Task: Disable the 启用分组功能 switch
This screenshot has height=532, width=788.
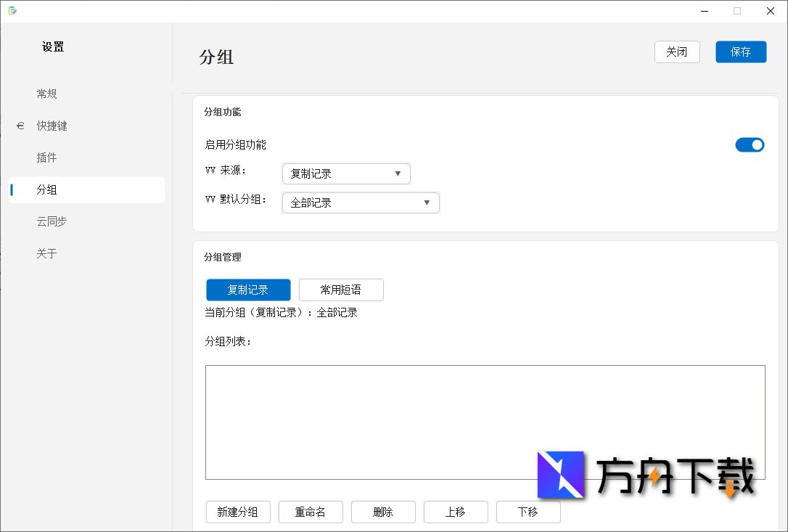Action: [x=750, y=144]
